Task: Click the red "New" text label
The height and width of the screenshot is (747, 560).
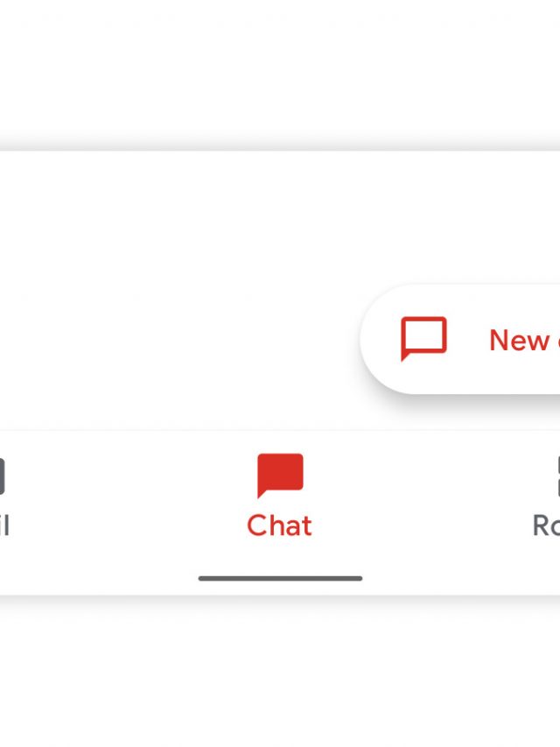Action: (x=519, y=340)
